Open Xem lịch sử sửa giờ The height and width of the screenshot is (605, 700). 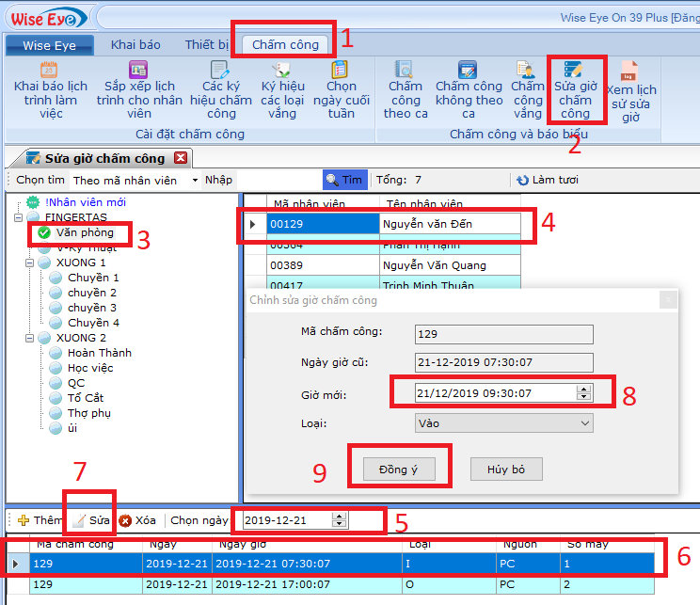pyautogui.click(x=630, y=90)
